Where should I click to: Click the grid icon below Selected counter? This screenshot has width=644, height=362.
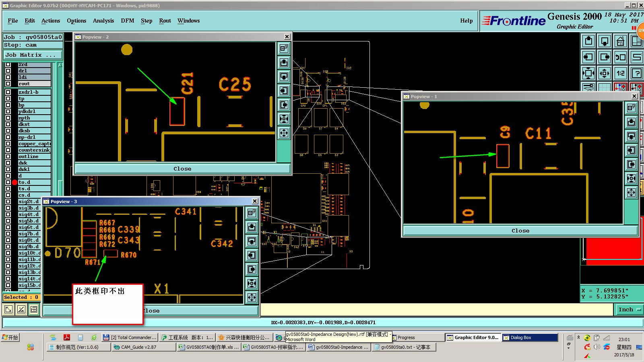point(34,309)
